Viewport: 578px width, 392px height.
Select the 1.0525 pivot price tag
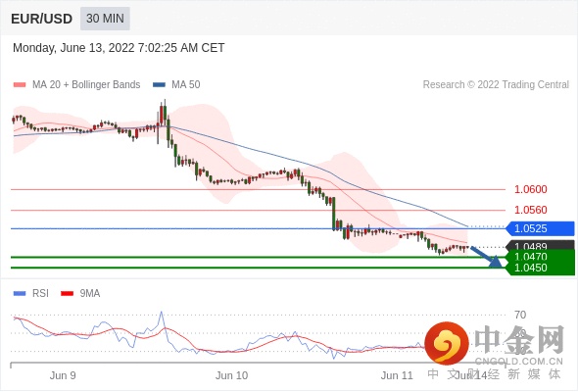point(540,228)
